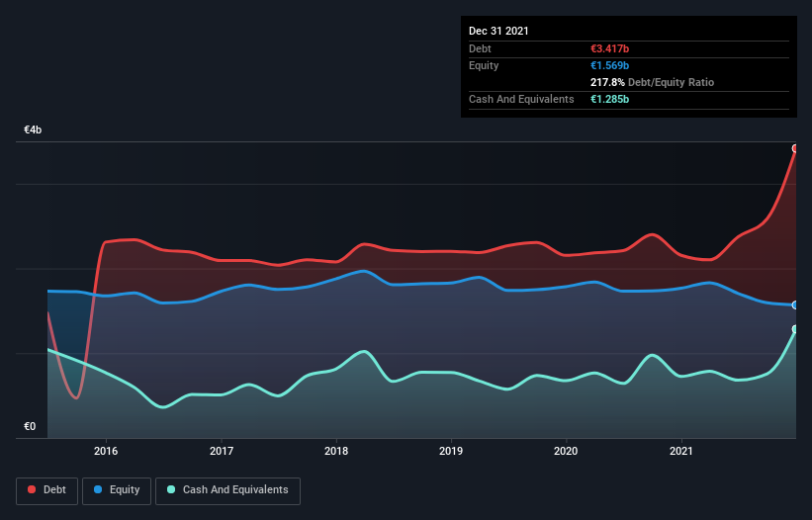
Task: Click the €4b y-axis label
Action: point(33,130)
